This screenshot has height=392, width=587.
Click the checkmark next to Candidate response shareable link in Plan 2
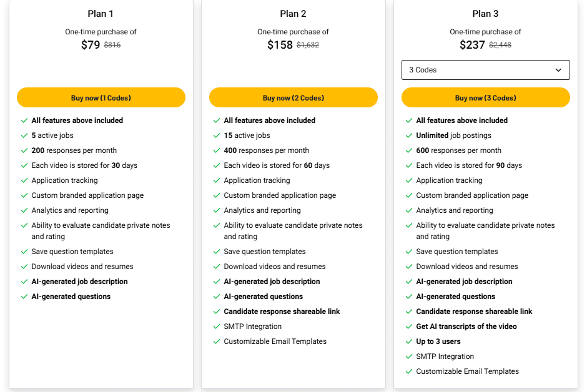pos(216,311)
